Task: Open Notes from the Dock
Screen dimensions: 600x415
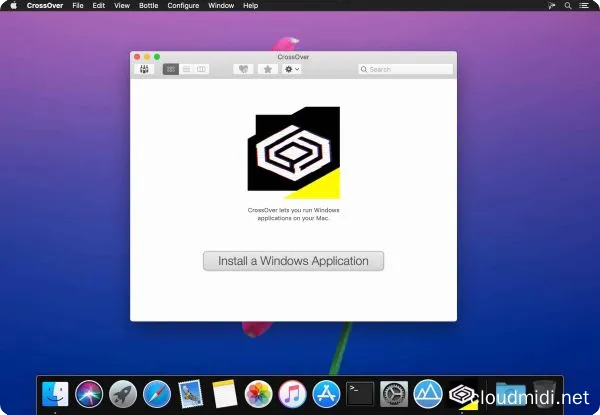Action: coord(224,394)
